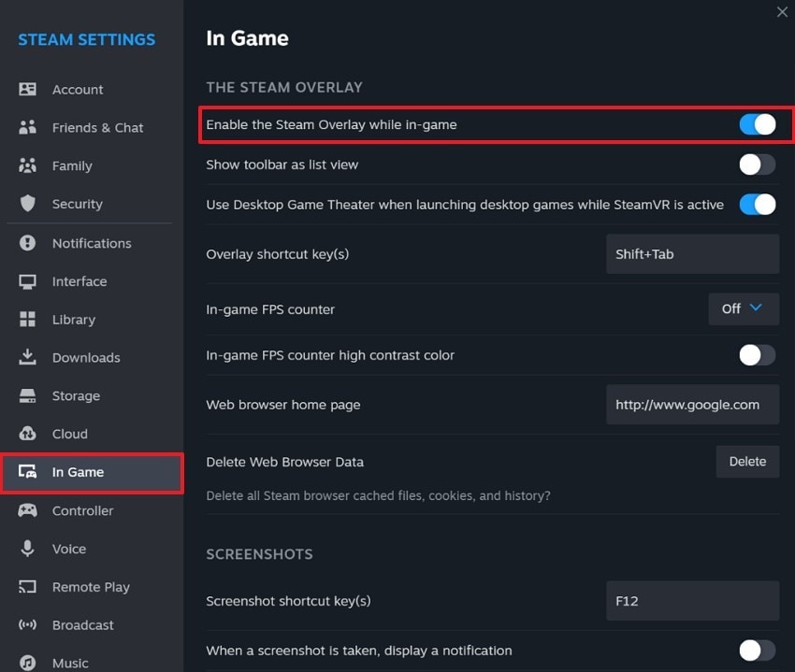The height and width of the screenshot is (672, 795).
Task: Select the Security shield icon
Action: [x=27, y=204]
